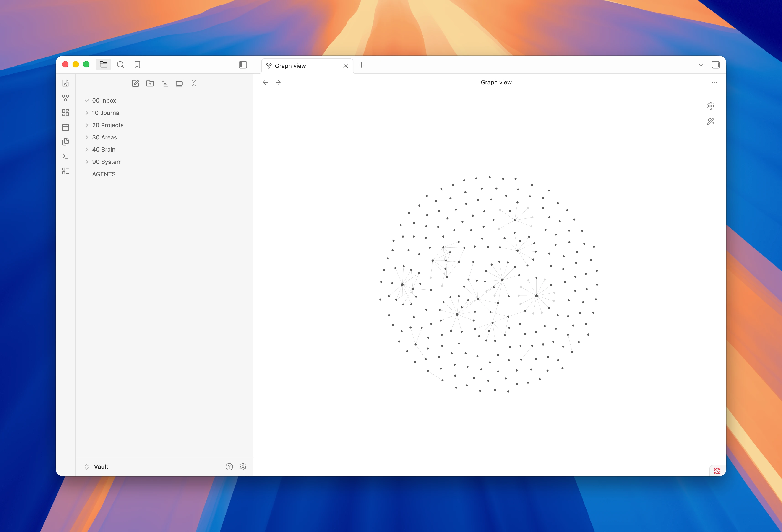The width and height of the screenshot is (782, 532).
Task: Expand the 20 Projects folder
Action: 86,125
